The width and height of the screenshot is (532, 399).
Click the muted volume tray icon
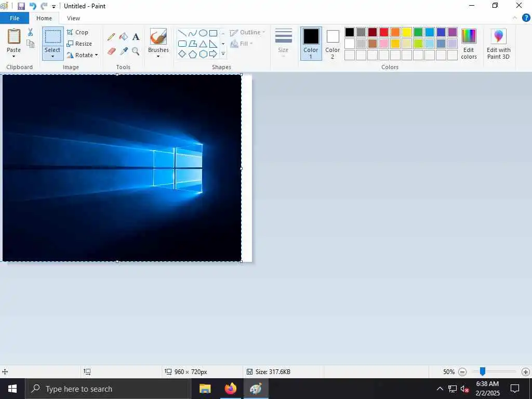point(464,389)
